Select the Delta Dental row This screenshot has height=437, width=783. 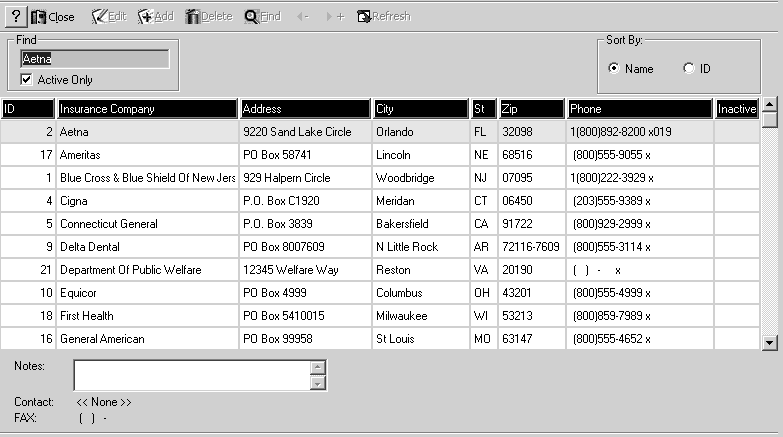(x=380, y=247)
